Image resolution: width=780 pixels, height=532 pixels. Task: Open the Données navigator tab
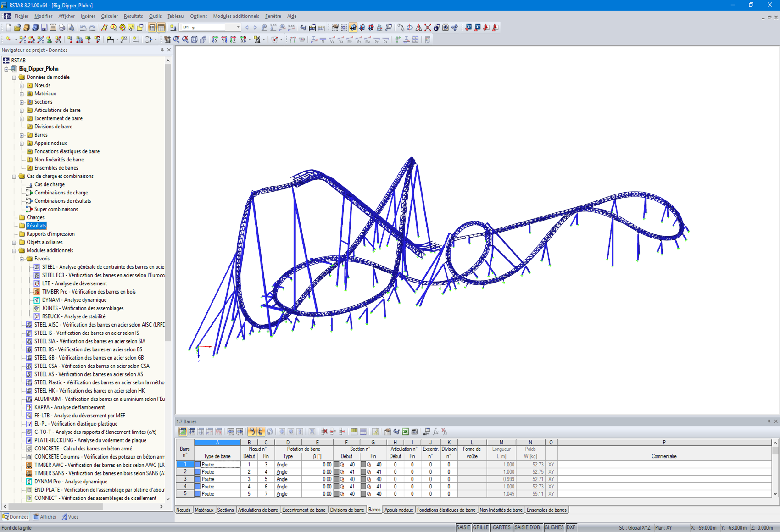pyautogui.click(x=16, y=517)
